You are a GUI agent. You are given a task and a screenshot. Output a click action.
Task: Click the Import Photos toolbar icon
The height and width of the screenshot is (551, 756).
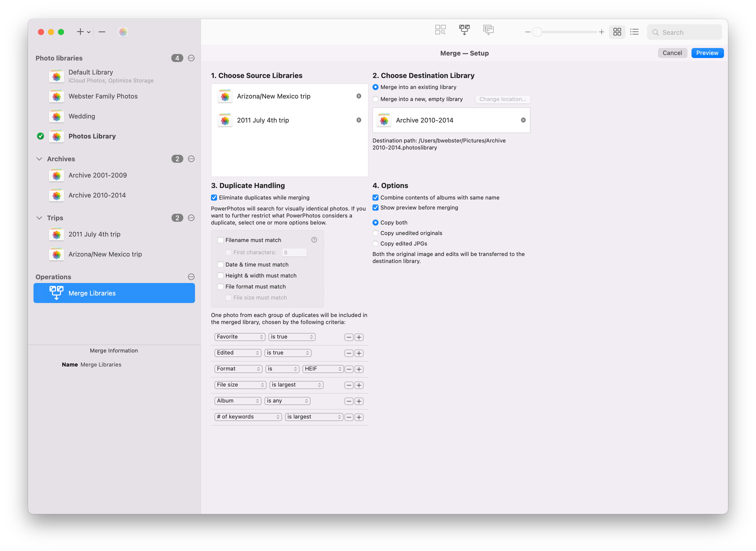(x=488, y=30)
